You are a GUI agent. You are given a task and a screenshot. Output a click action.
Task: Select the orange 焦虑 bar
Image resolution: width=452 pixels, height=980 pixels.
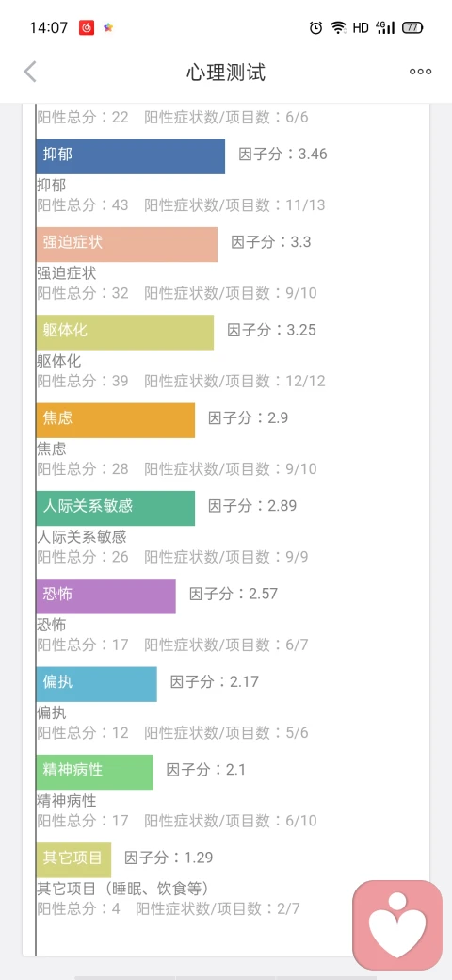[116, 420]
